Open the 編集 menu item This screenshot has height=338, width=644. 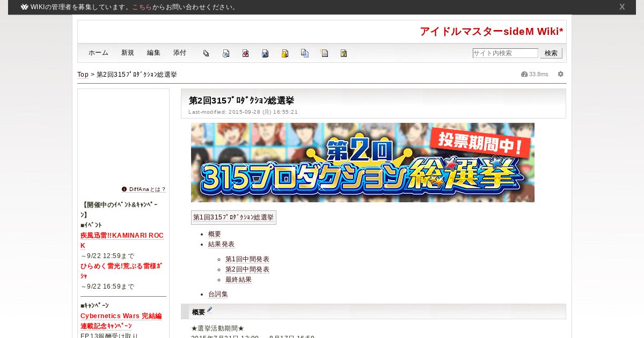click(x=153, y=53)
